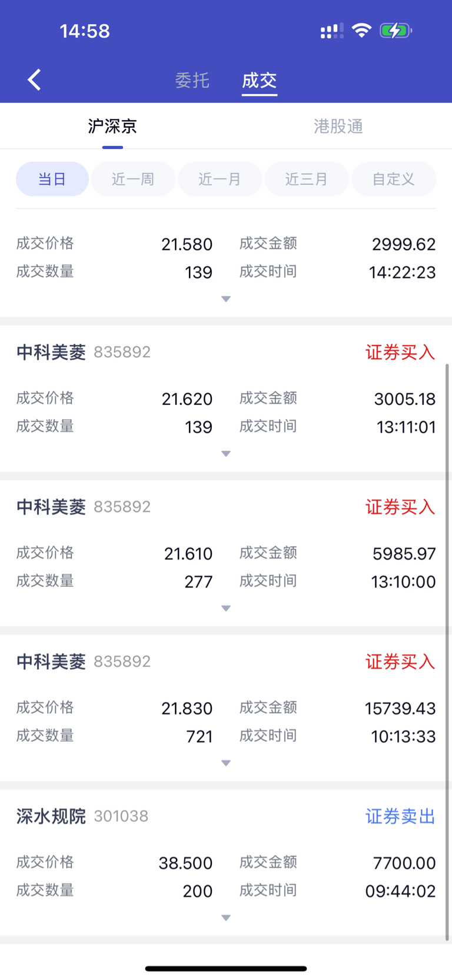
Task: Choose the 近一周 date filter
Action: pos(133,179)
